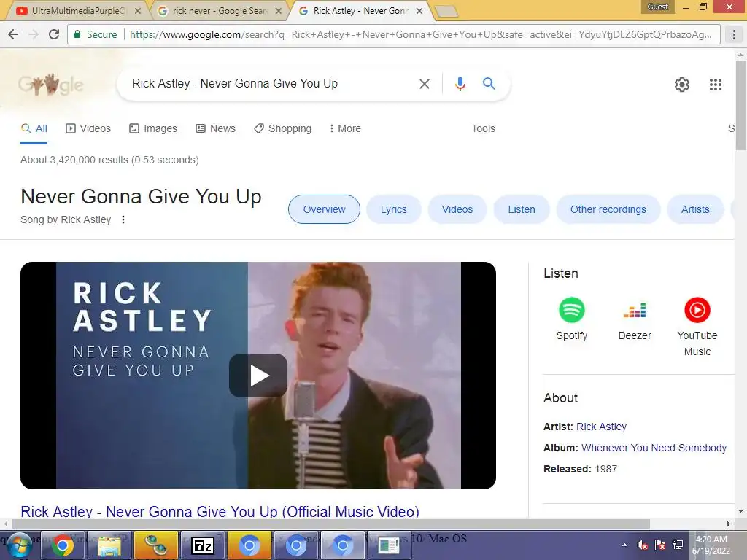Viewport: 747px width, 560px height.
Task: Click the browser forward arrow
Action: coord(34,34)
